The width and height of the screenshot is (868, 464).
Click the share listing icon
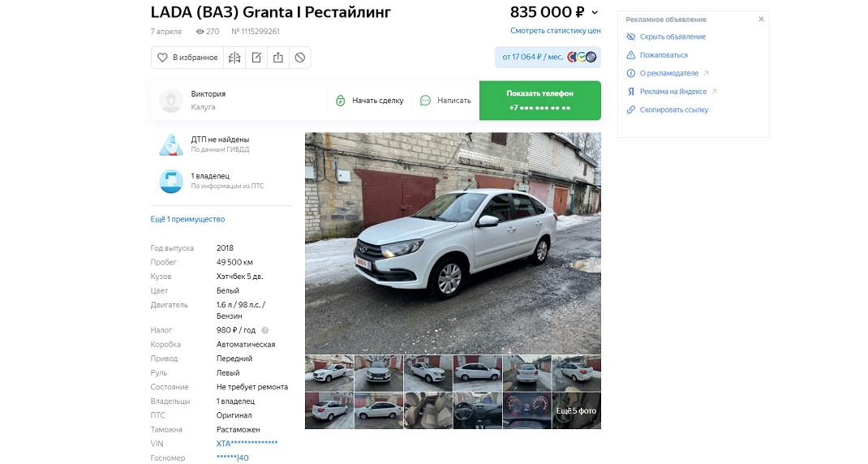[278, 58]
